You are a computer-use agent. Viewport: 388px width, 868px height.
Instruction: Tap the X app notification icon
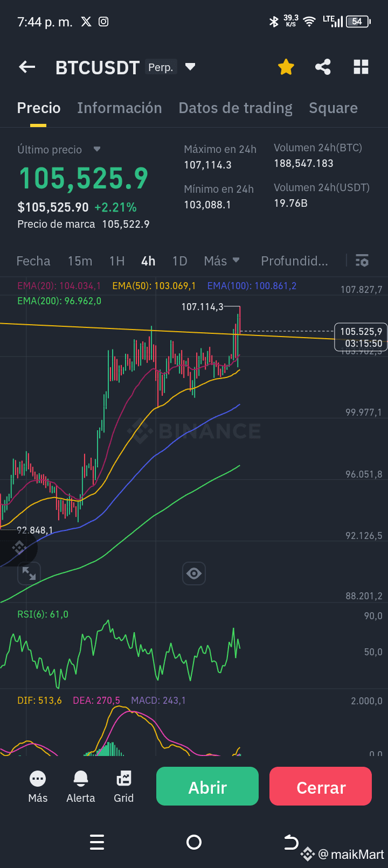(x=86, y=22)
